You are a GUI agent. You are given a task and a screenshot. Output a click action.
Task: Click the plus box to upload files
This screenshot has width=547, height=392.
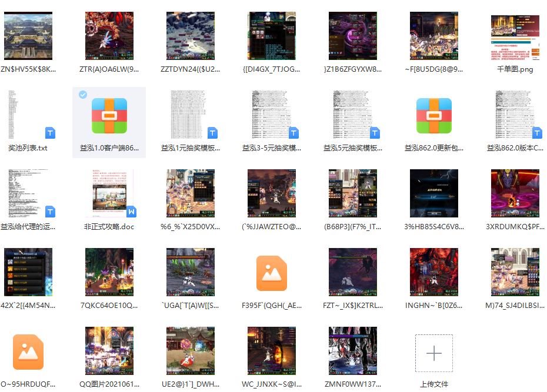(x=434, y=353)
